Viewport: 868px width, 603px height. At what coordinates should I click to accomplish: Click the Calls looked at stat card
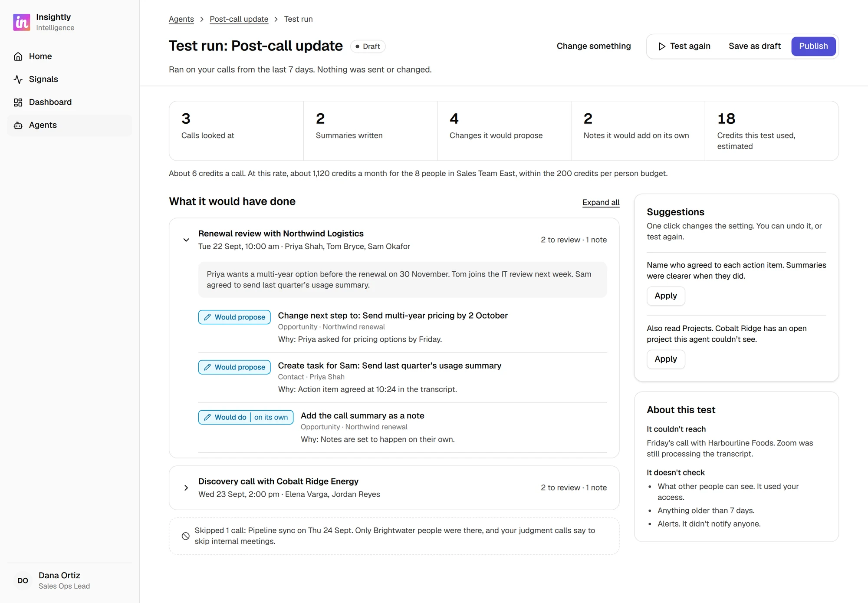tap(236, 131)
